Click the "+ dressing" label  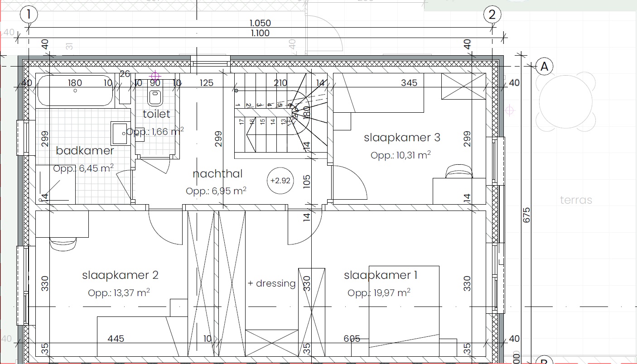point(271,283)
